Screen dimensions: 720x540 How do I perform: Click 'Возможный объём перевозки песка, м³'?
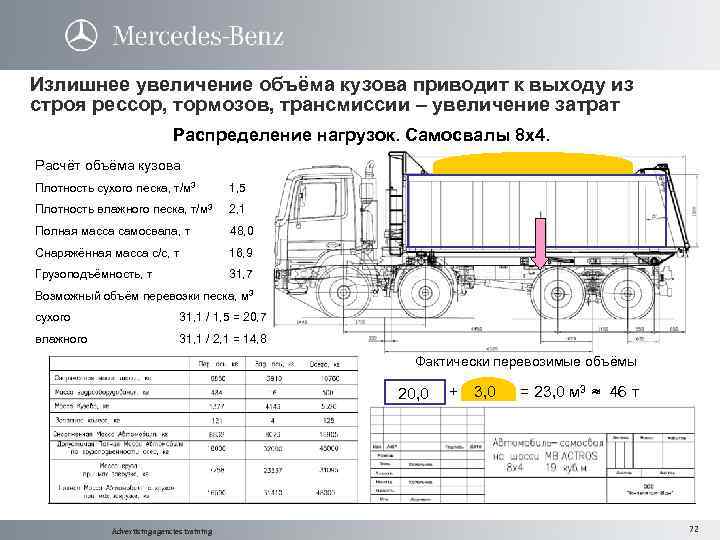tap(144, 296)
